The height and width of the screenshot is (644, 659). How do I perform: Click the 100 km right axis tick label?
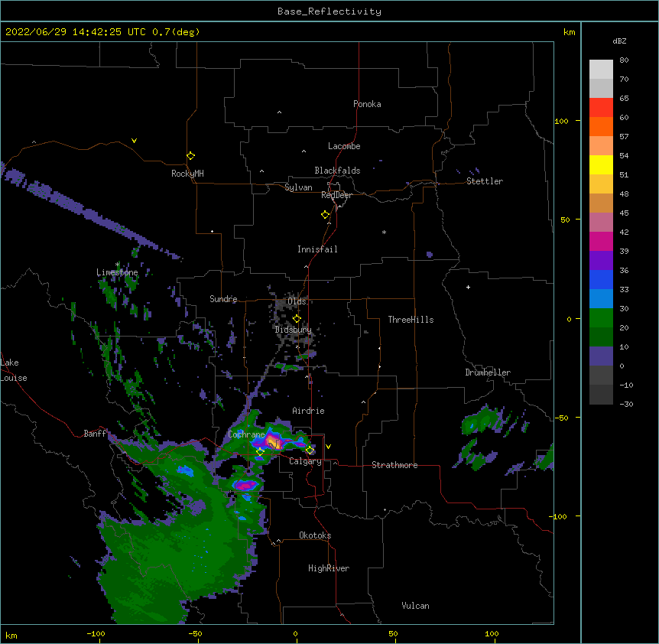coord(561,121)
